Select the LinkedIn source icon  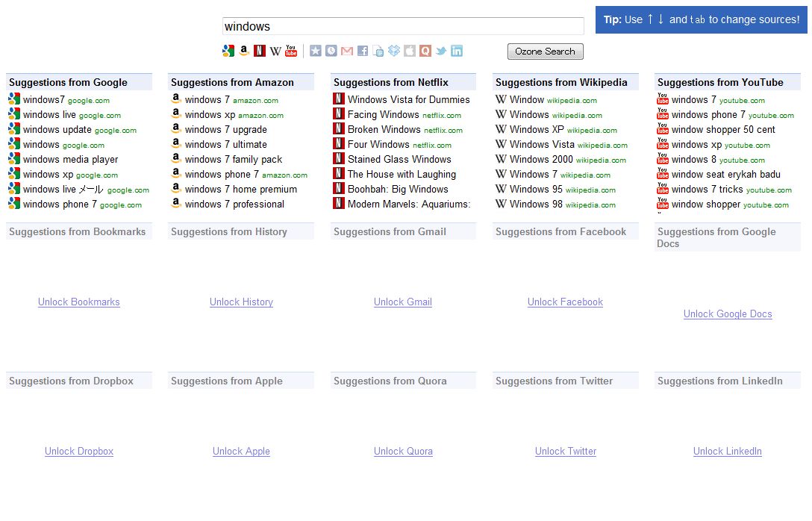pyautogui.click(x=457, y=51)
